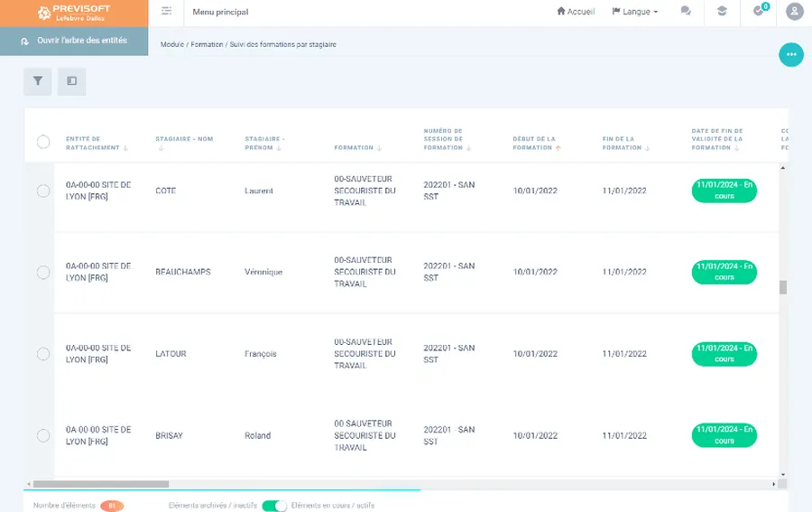Click the teal three-dots action button
The image size is (812, 512).
click(791, 54)
